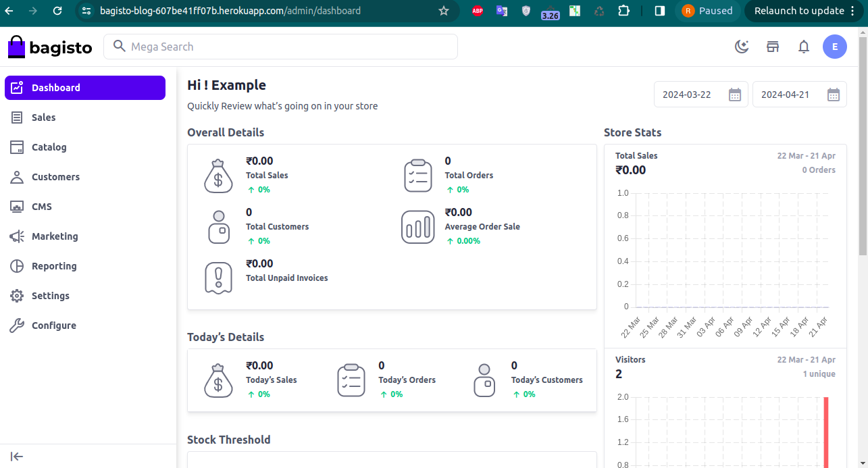This screenshot has height=468, width=868.
Task: Click the magnifier icon in Mega Search
Action: point(120,46)
